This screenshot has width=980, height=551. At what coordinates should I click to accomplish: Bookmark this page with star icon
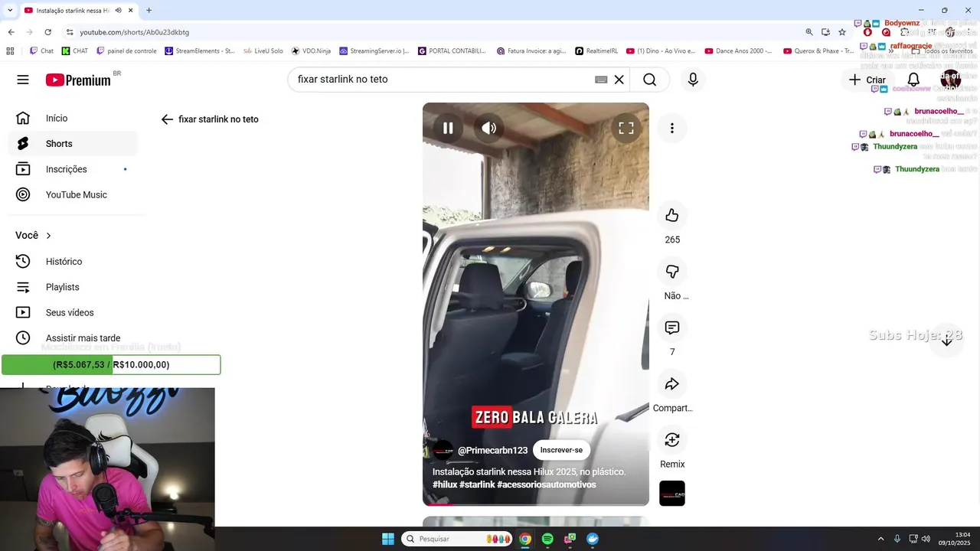pyautogui.click(x=842, y=32)
